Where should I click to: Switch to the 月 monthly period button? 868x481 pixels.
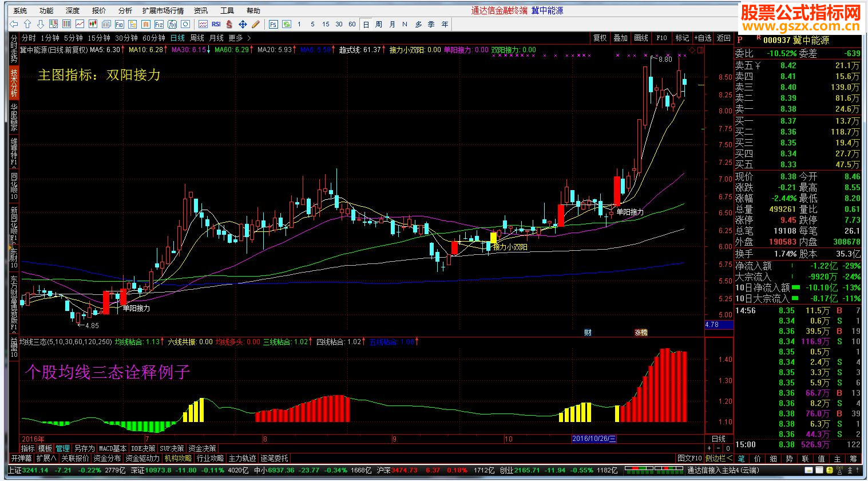click(392, 24)
